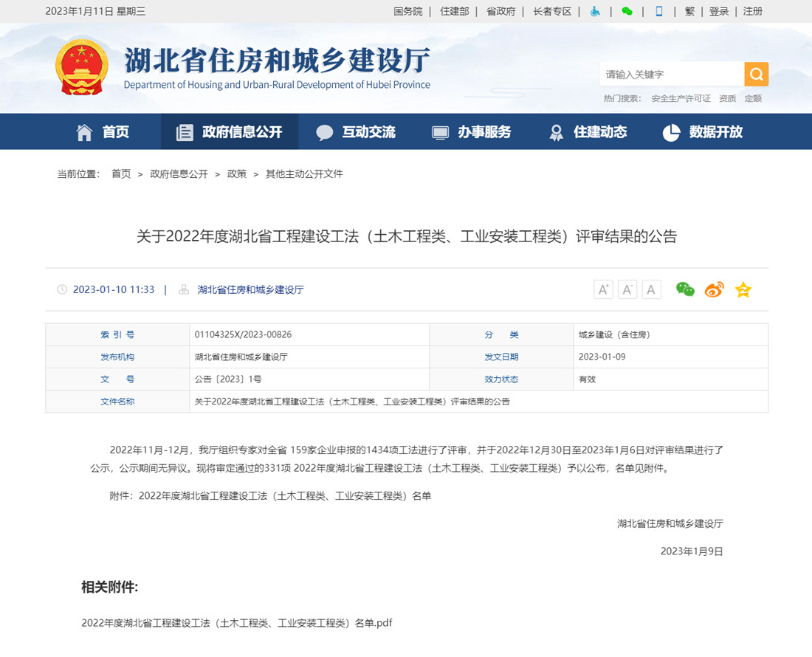Reset font size with A button

point(651,289)
